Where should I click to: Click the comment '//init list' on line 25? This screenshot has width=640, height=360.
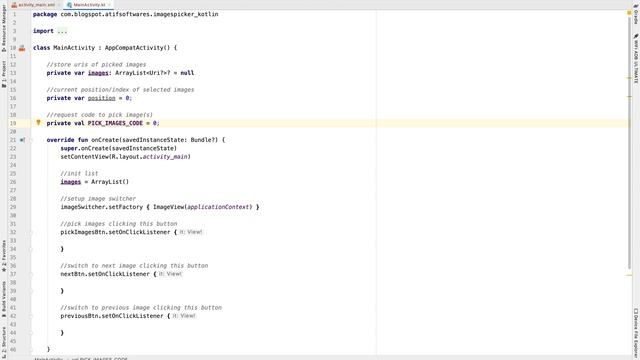click(79, 173)
